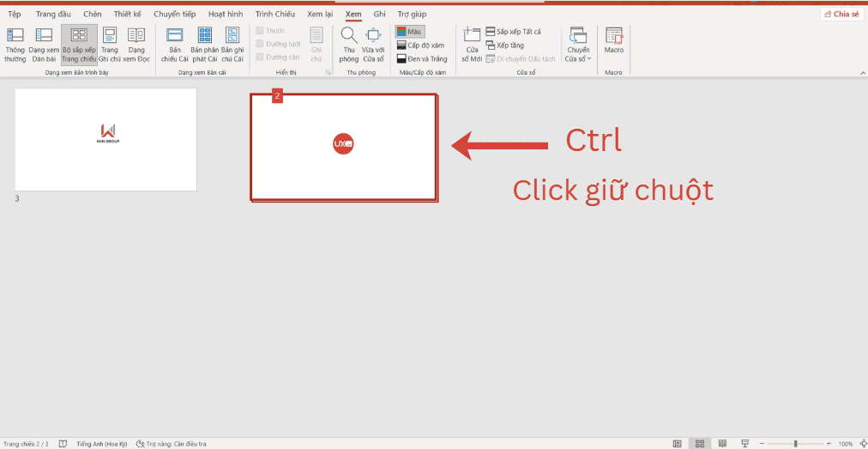Screen dimensions: 868x449
Task: Toggle the Đường lưới gridlines checkbox
Action: coord(278,44)
